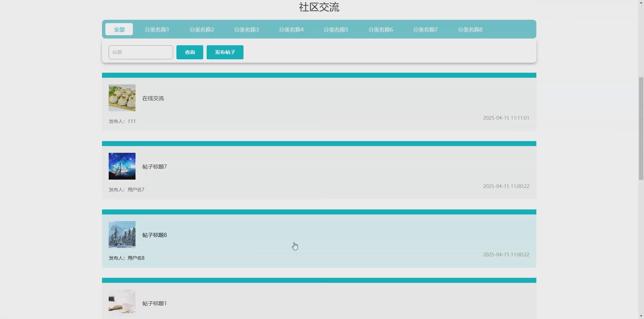Click the 查询 search button
The width and height of the screenshot is (644, 319).
[190, 52]
